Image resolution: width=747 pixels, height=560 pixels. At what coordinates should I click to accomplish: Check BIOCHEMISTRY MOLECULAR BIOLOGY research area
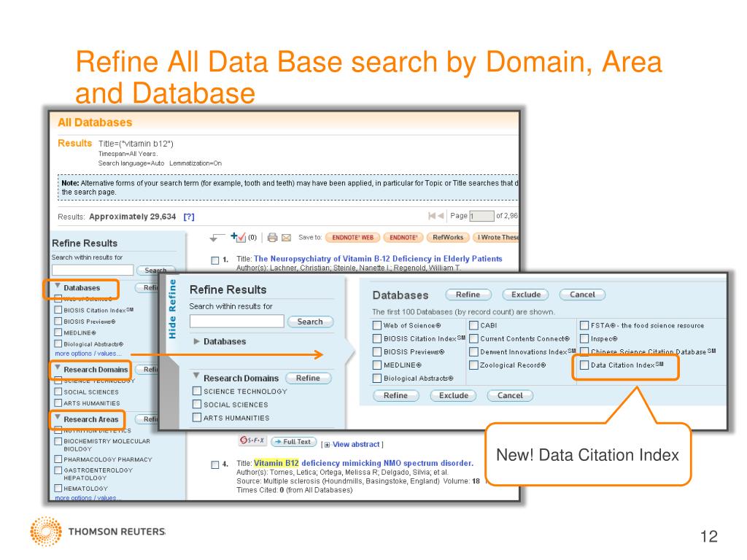click(x=58, y=441)
